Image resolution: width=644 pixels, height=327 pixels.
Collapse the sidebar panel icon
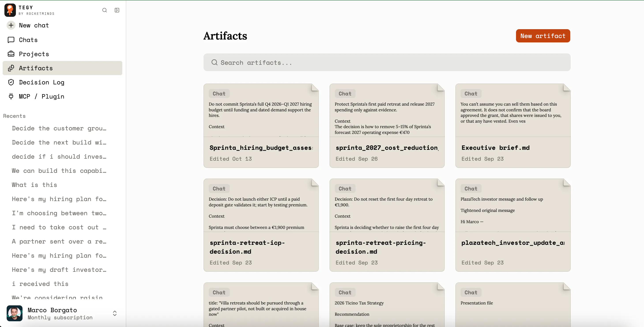coord(117,10)
